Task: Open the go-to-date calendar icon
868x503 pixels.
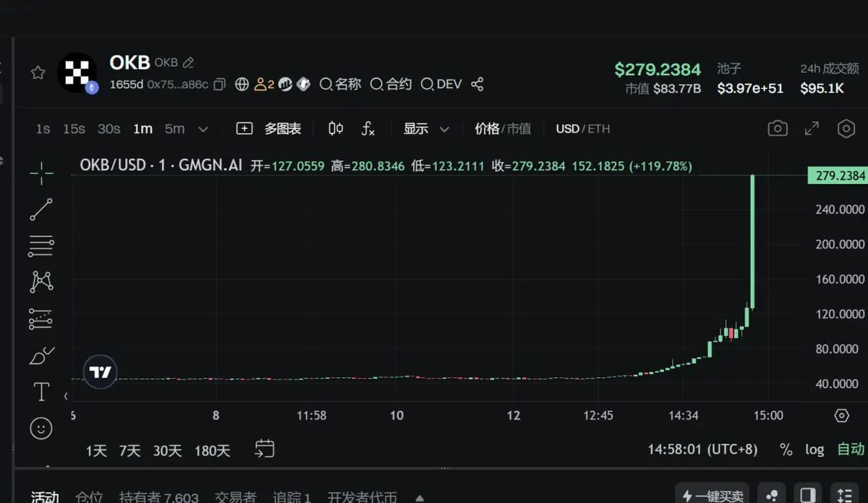Action: coord(265,449)
